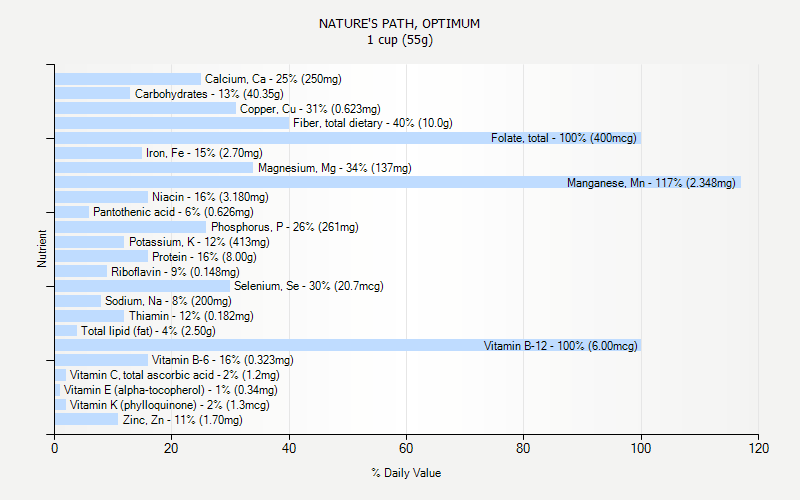Select the Protein - 16% (8.00g) label

(x=204, y=257)
